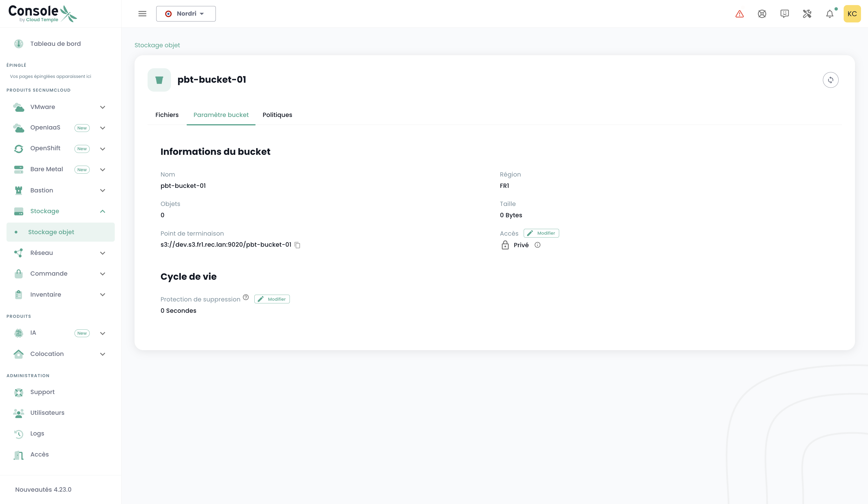Open the Stockage objet breadcrumb link
This screenshot has height=504, width=868.
point(157,45)
